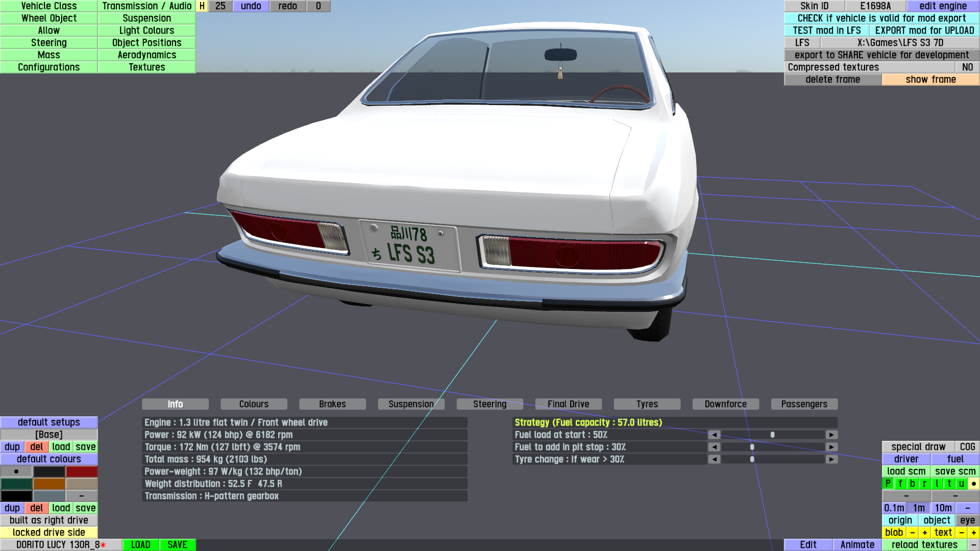Screen dimensions: 980x551
Task: Select the 10m grid scale option
Action: (x=943, y=508)
